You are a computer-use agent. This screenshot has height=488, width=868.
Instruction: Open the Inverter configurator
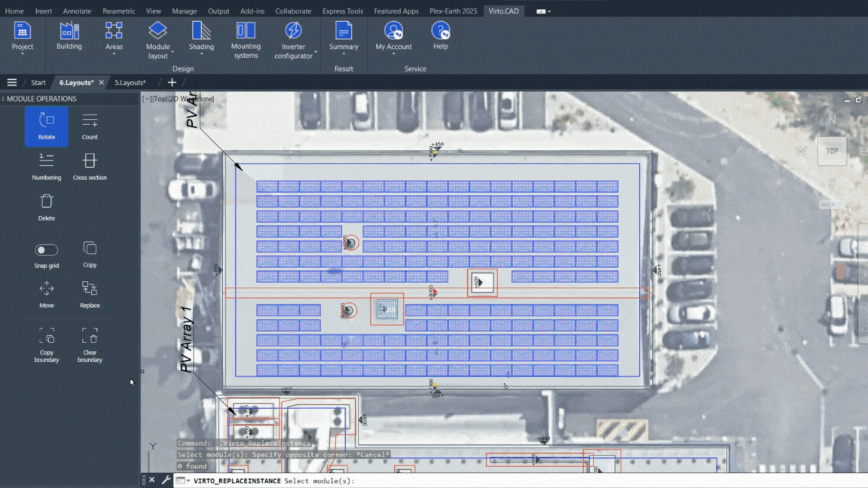tap(293, 40)
